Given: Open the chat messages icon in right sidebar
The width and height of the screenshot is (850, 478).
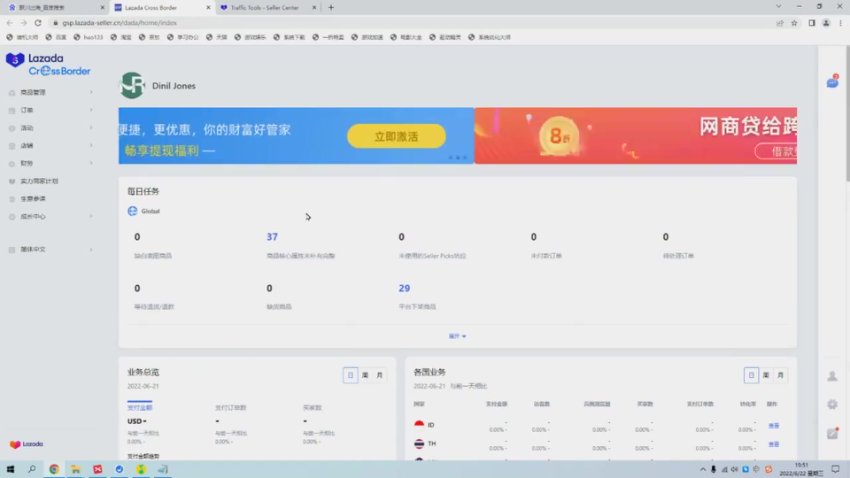Looking at the screenshot, I should (x=832, y=82).
